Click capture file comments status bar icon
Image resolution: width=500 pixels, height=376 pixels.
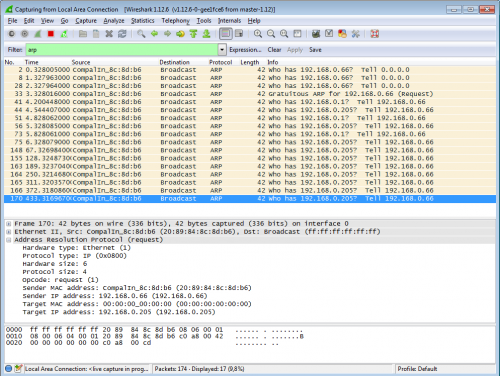[x=18, y=368]
